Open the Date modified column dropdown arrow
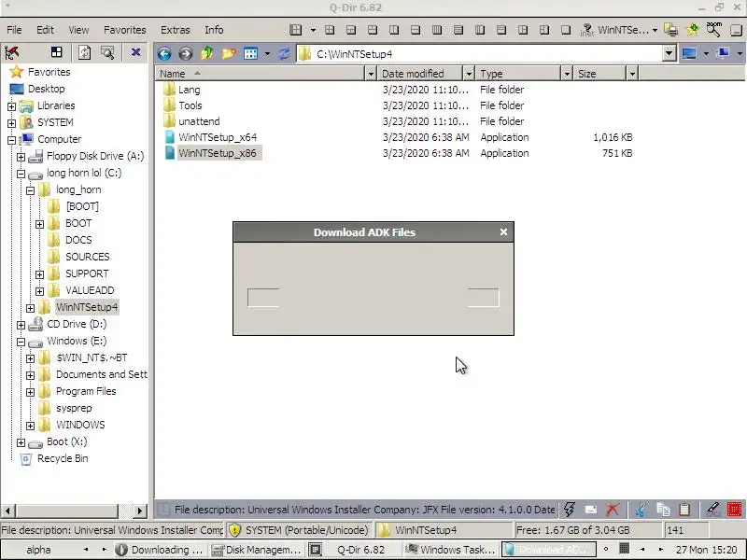 point(469,74)
